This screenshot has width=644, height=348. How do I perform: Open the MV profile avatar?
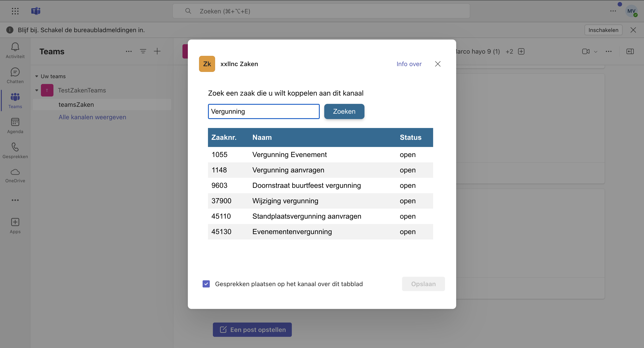coord(631,11)
